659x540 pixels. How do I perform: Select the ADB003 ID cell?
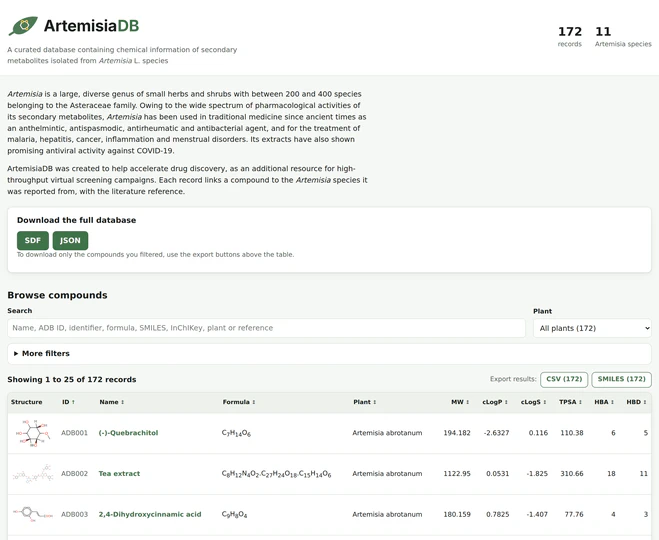pyautogui.click(x=74, y=514)
